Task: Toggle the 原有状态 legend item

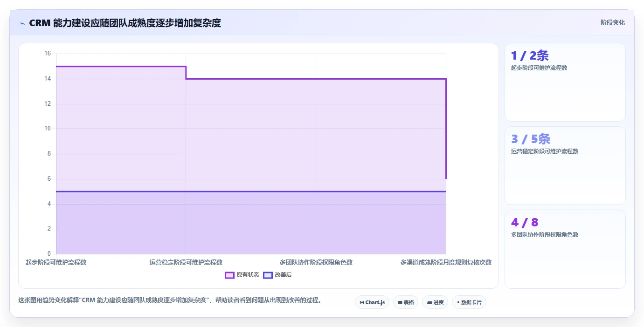Action: coord(242,275)
